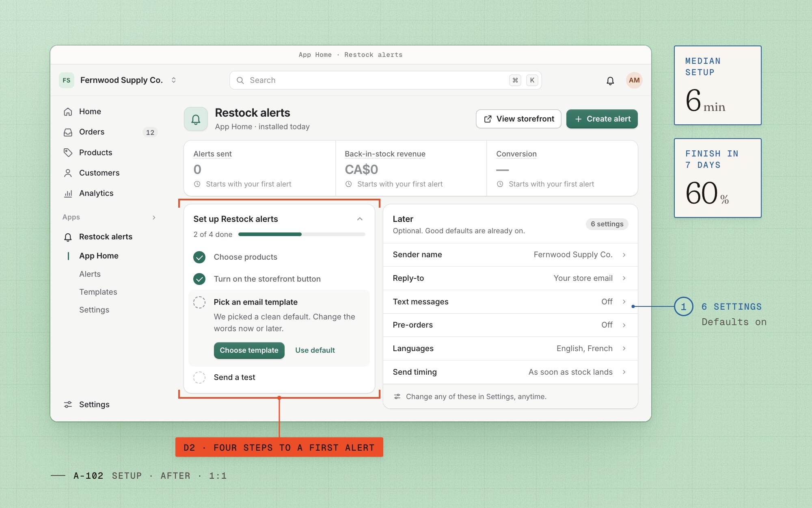Click the Customers person icon
The height and width of the screenshot is (508, 812).
pyautogui.click(x=68, y=173)
